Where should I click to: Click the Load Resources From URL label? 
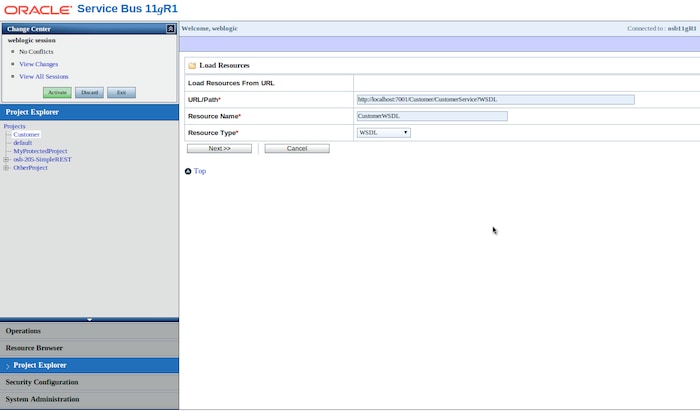pos(231,83)
